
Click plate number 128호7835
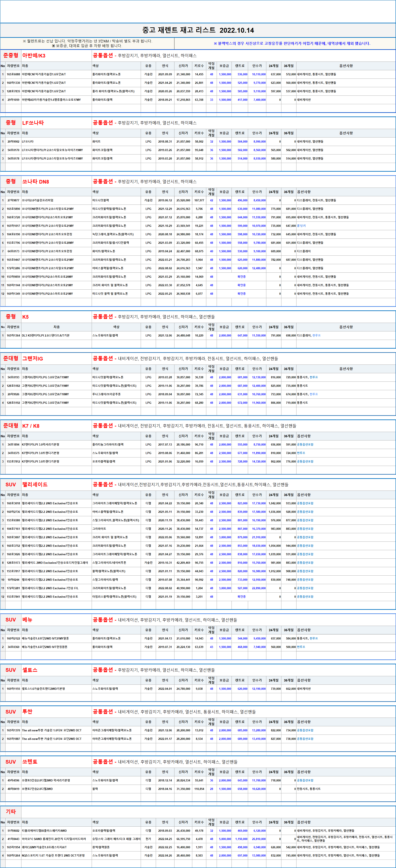click(x=14, y=91)
